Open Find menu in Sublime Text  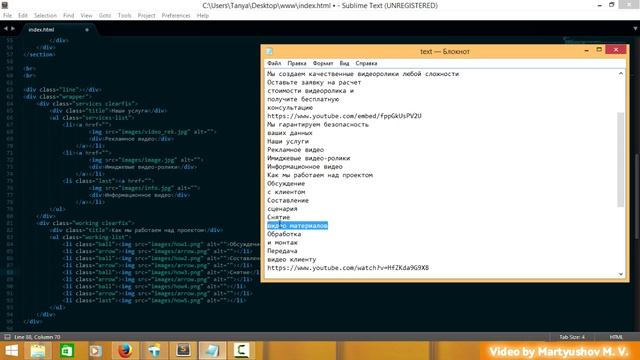click(x=69, y=16)
